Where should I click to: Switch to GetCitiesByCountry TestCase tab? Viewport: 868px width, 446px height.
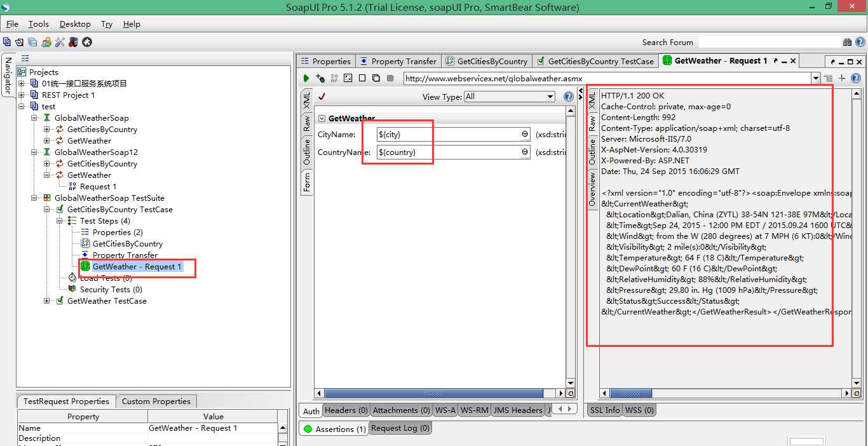[x=595, y=61]
